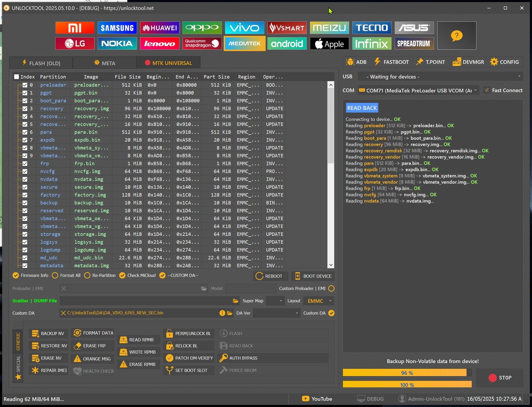Image resolution: width=532 pixels, height=407 pixels.
Task: Toggle the select-all Index checkbox
Action: 16,77
